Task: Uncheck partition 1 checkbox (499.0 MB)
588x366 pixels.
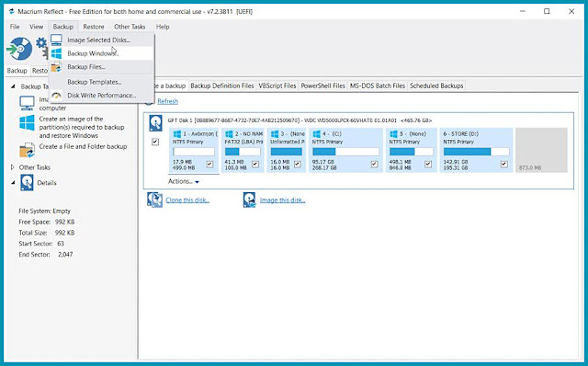Action: click(x=209, y=164)
